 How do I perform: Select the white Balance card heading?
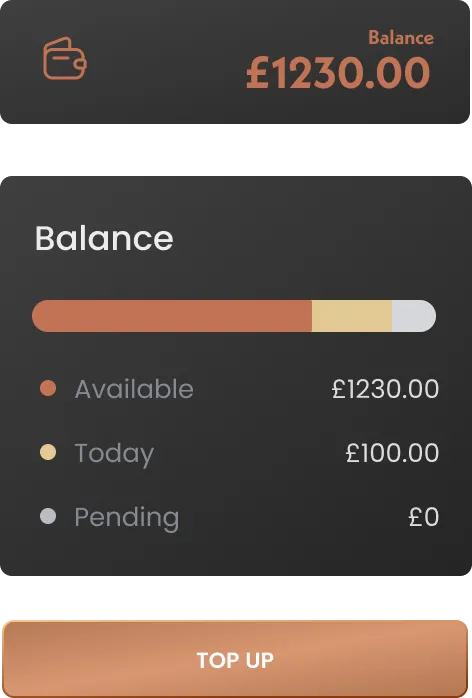coord(104,238)
